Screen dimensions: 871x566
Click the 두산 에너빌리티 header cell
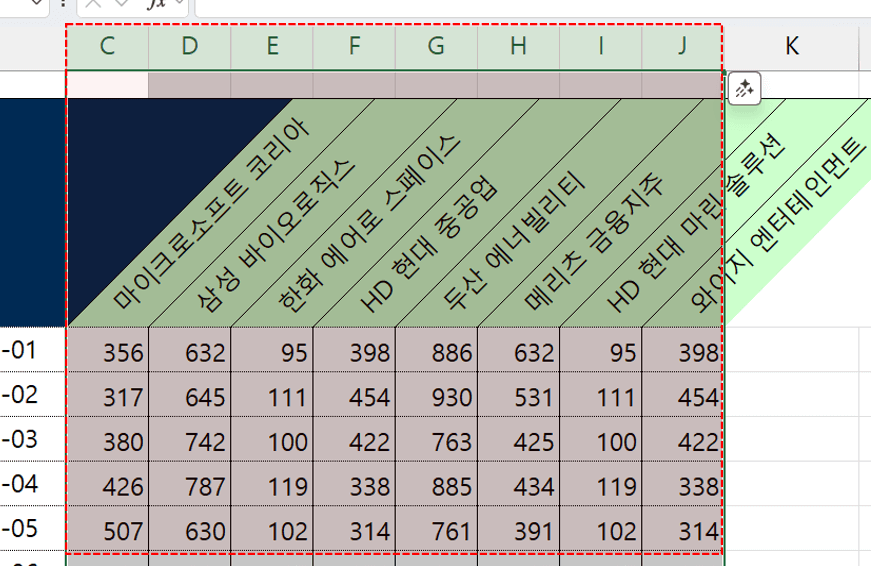513,241
